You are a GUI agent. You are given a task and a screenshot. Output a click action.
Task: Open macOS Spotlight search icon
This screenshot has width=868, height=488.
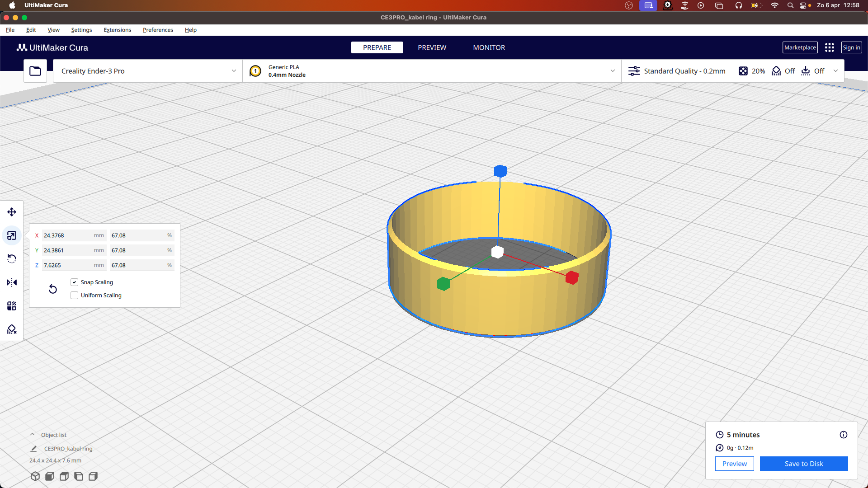(790, 5)
